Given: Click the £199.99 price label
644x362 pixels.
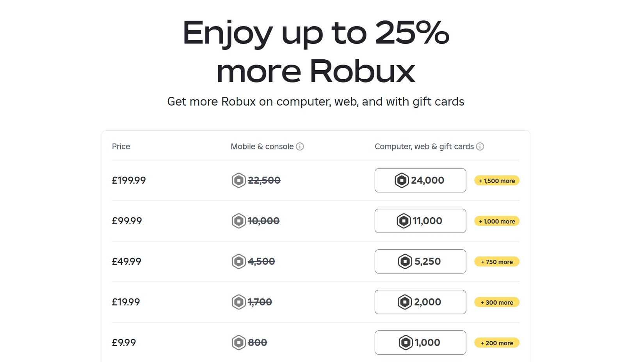Looking at the screenshot, I should pos(129,180).
